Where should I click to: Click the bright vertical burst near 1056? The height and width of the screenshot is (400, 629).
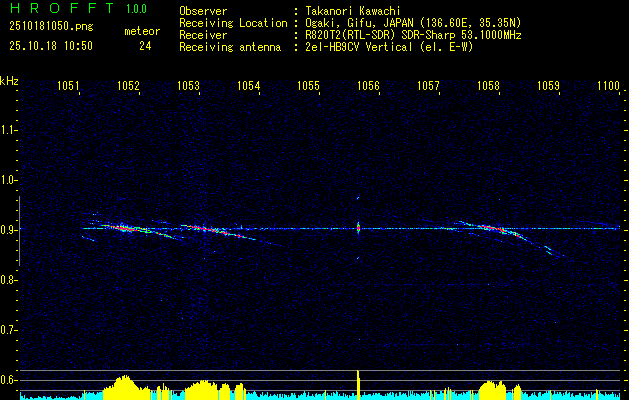click(x=358, y=228)
